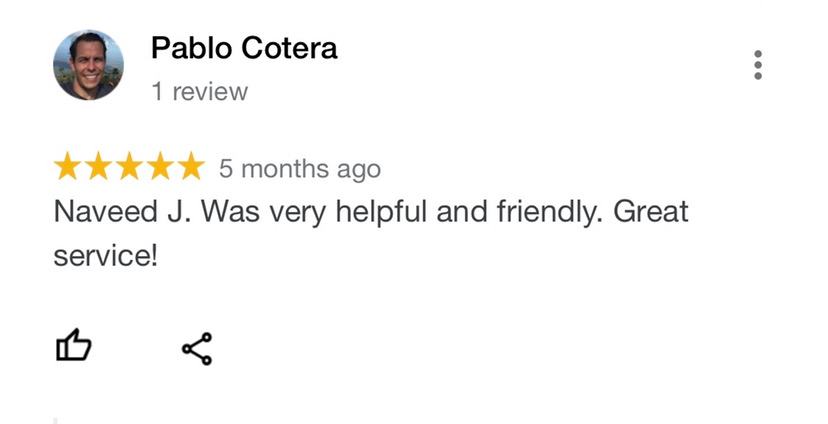Screen dimensions: 828x424
Task: Click the fifth (last) rating star
Action: click(189, 168)
